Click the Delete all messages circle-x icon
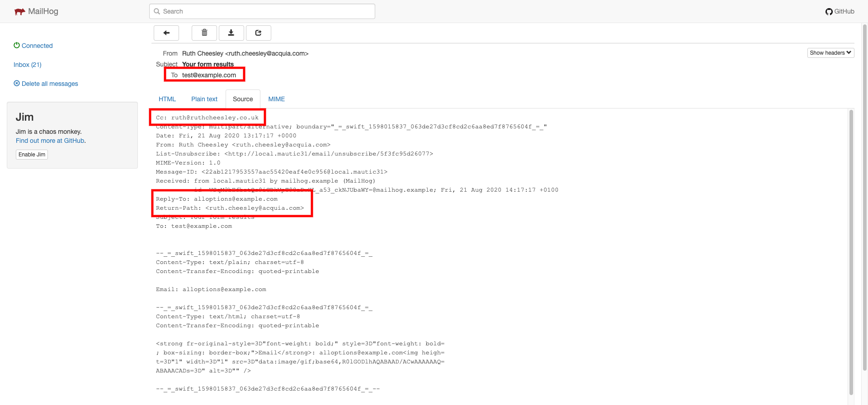868x405 pixels. click(x=17, y=83)
